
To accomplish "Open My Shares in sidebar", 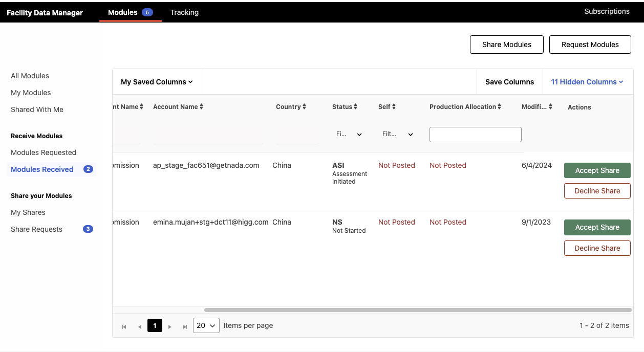I will [x=28, y=212].
